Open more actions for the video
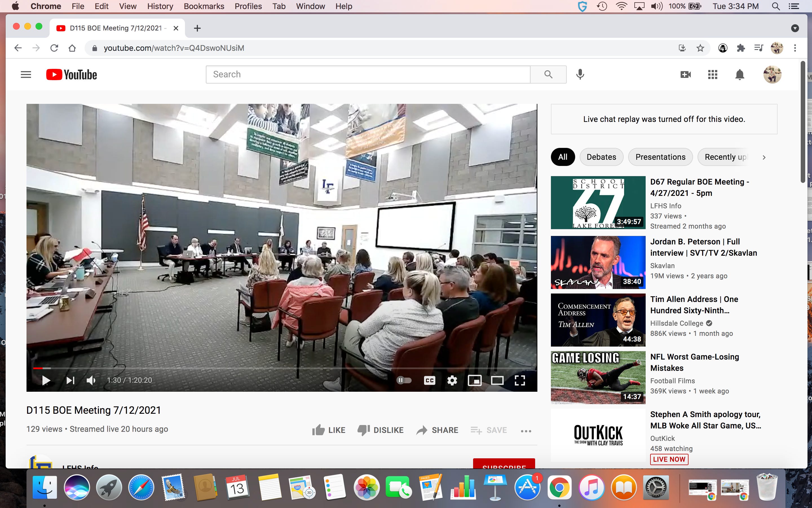812x508 pixels. [x=526, y=431]
